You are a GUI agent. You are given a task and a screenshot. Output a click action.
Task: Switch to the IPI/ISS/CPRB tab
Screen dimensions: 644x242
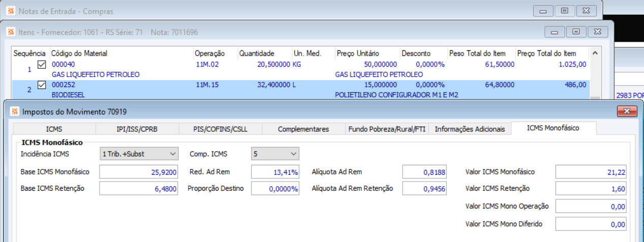[137, 129]
